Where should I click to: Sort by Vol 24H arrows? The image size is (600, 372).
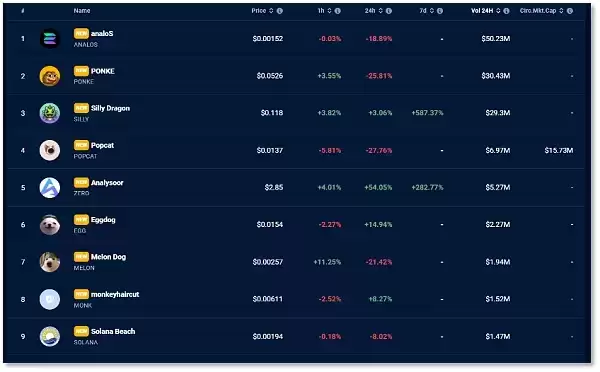tap(498, 11)
